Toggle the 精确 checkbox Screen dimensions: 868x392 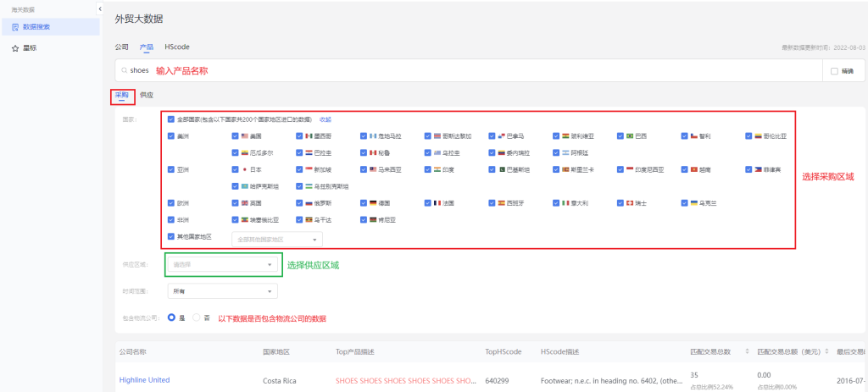[x=834, y=71]
